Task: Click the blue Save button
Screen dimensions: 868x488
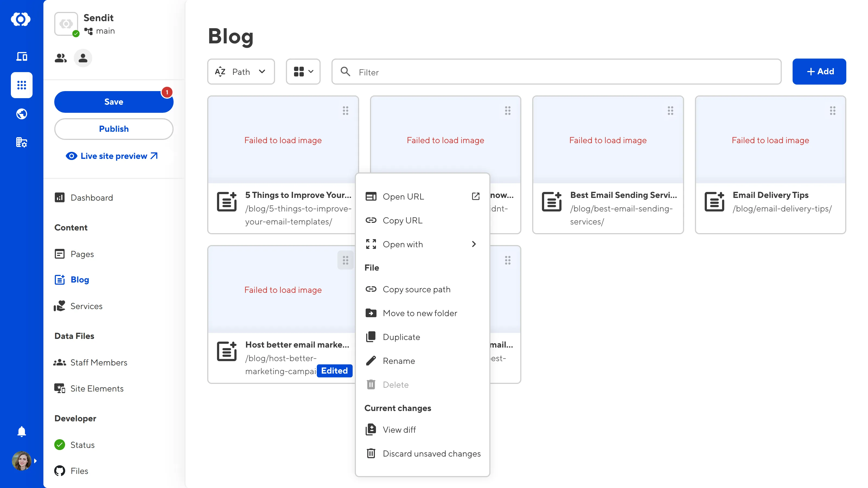Action: [114, 102]
